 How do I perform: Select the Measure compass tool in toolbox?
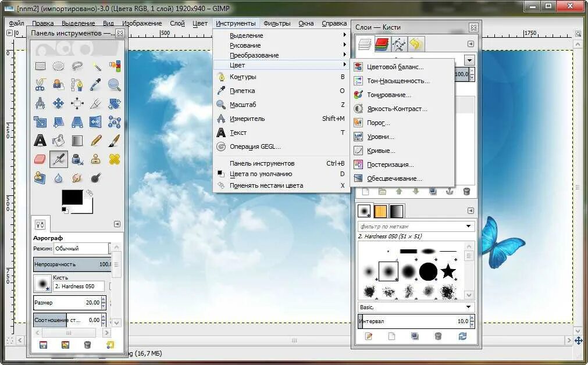click(x=40, y=103)
